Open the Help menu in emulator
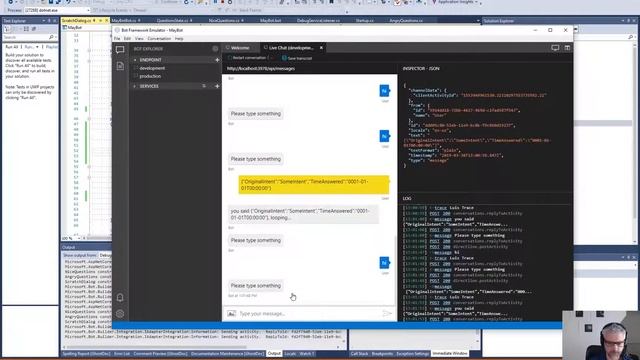 click(179, 38)
